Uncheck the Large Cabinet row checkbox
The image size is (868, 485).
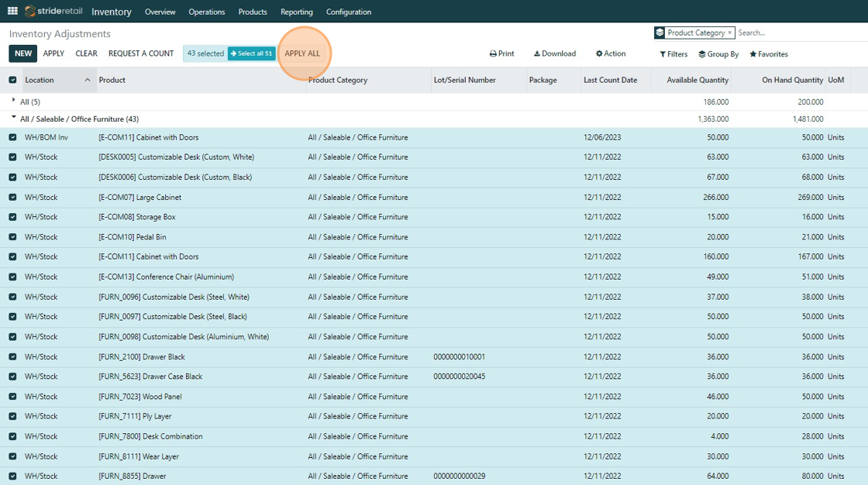[12, 198]
